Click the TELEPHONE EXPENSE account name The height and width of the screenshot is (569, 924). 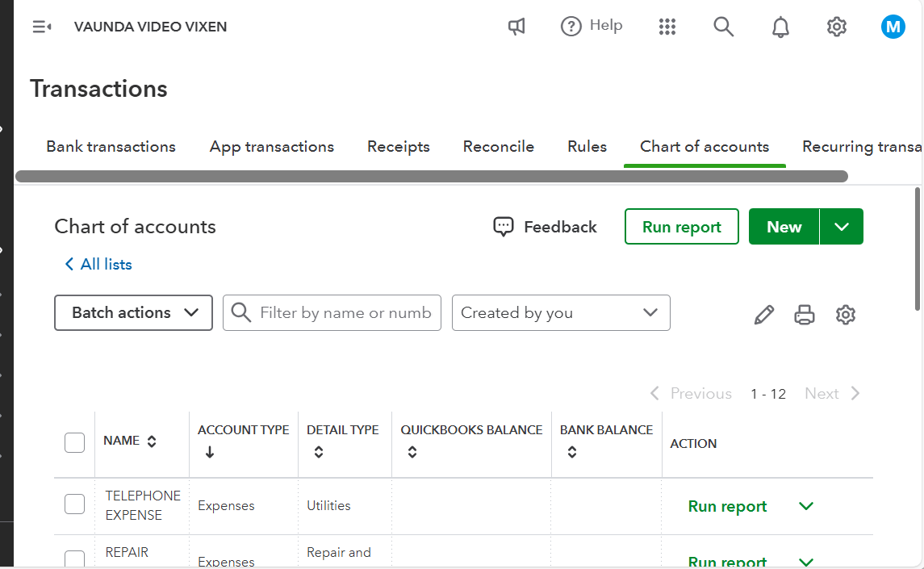click(x=143, y=505)
